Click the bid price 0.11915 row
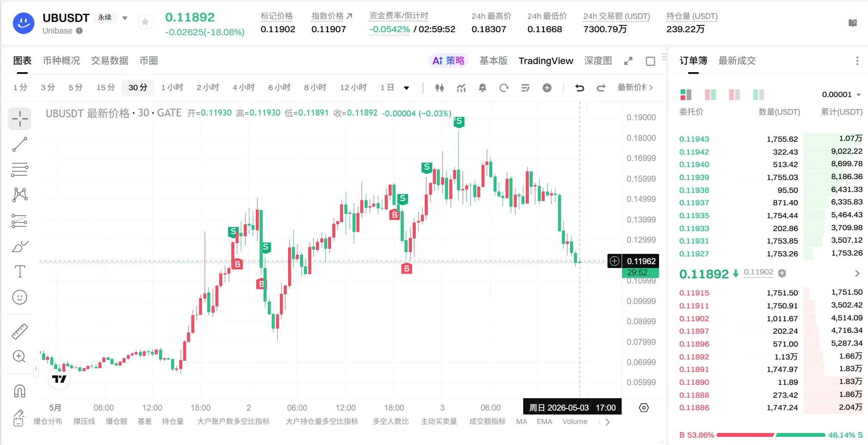 click(771, 293)
